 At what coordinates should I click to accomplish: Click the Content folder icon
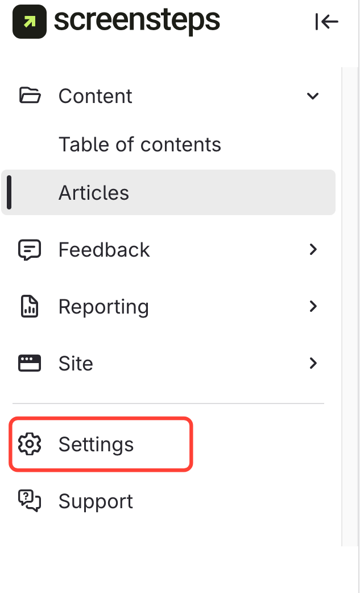30,96
